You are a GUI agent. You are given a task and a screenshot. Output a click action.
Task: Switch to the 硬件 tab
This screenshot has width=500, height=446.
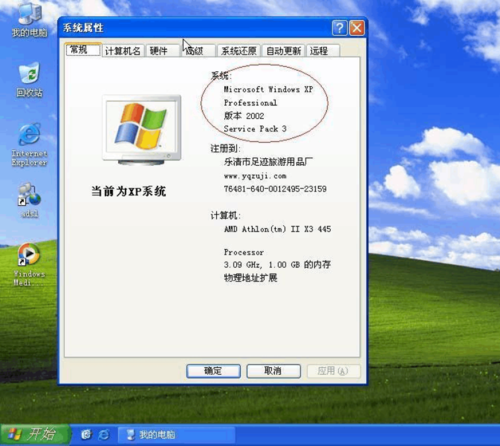coord(162,51)
